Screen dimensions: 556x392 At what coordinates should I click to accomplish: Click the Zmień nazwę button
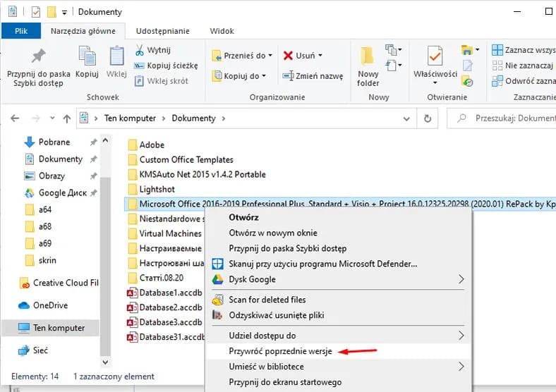(313, 76)
